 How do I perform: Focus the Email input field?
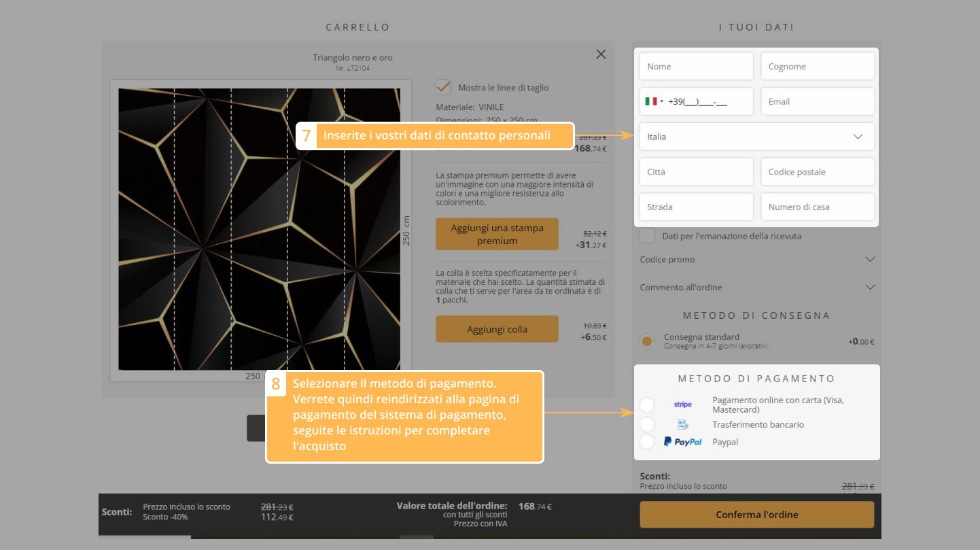click(x=817, y=101)
